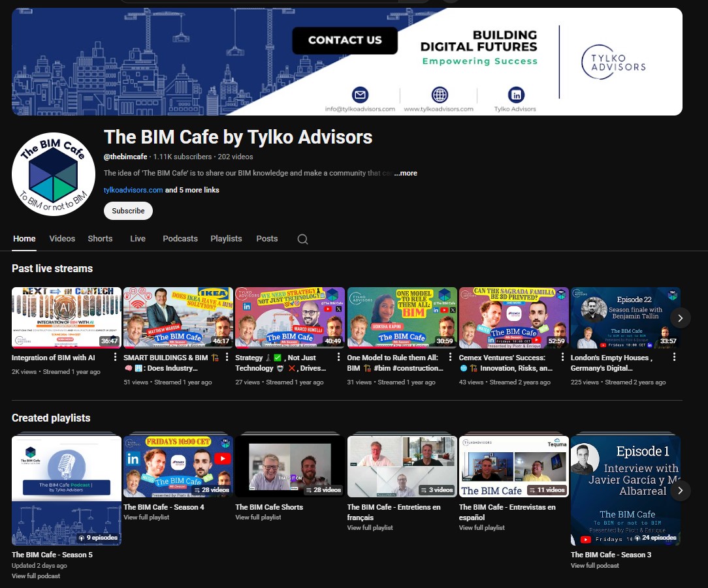Open the Season 4 playlist thumbnail
This screenshot has width=708, height=588.
[x=178, y=465]
